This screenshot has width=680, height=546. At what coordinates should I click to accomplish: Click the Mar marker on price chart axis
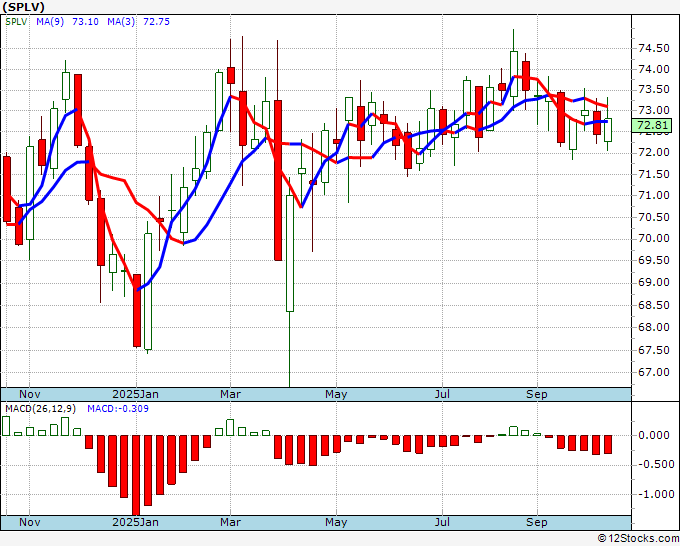point(231,394)
